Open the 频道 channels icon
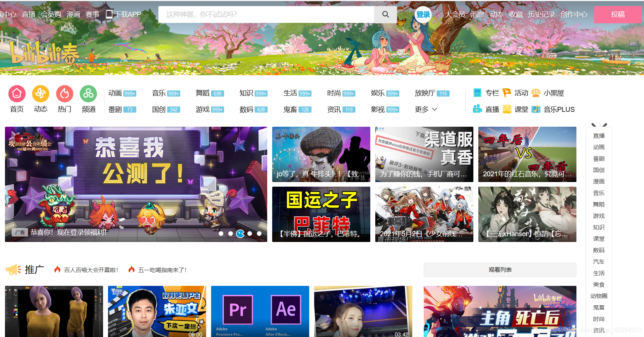This screenshot has height=337, width=644. click(x=88, y=94)
